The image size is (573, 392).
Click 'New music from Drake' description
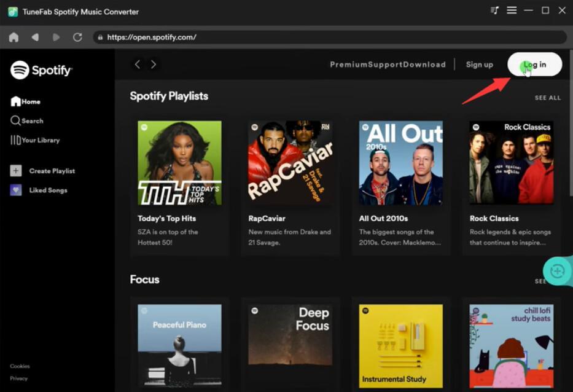coord(289,237)
